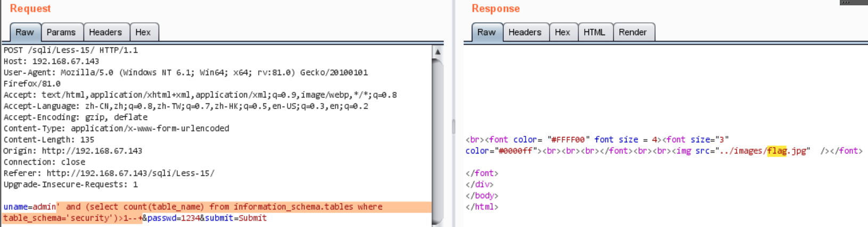Switch to the Response Raw tab
868x227 pixels.
coord(486,32)
